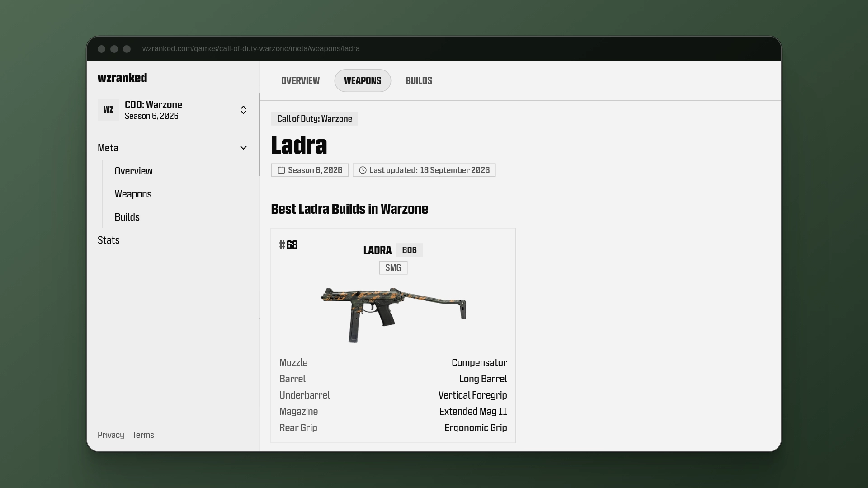The image size is (868, 488).
Task: Click the Best Ladra Builds in Warzone heading
Action: tap(349, 209)
